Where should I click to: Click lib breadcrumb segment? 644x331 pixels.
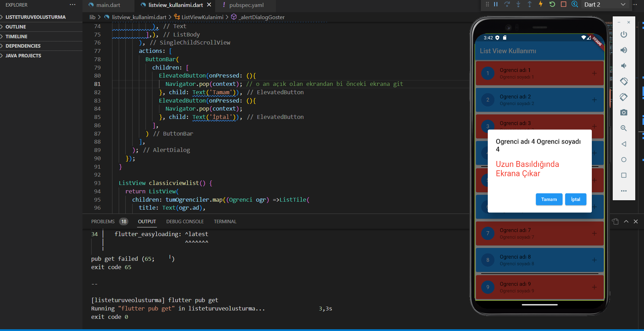point(92,17)
